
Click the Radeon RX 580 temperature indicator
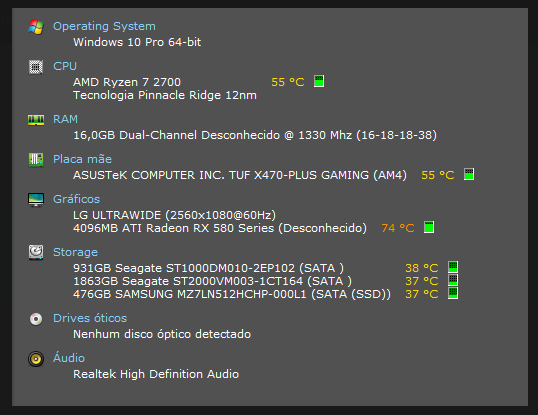tap(429, 227)
